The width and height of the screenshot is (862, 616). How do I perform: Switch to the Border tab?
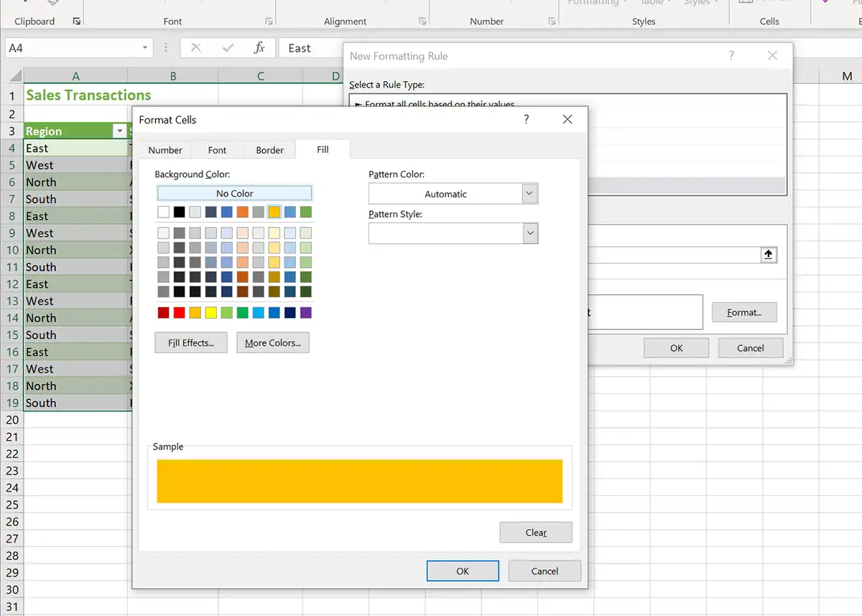click(270, 150)
